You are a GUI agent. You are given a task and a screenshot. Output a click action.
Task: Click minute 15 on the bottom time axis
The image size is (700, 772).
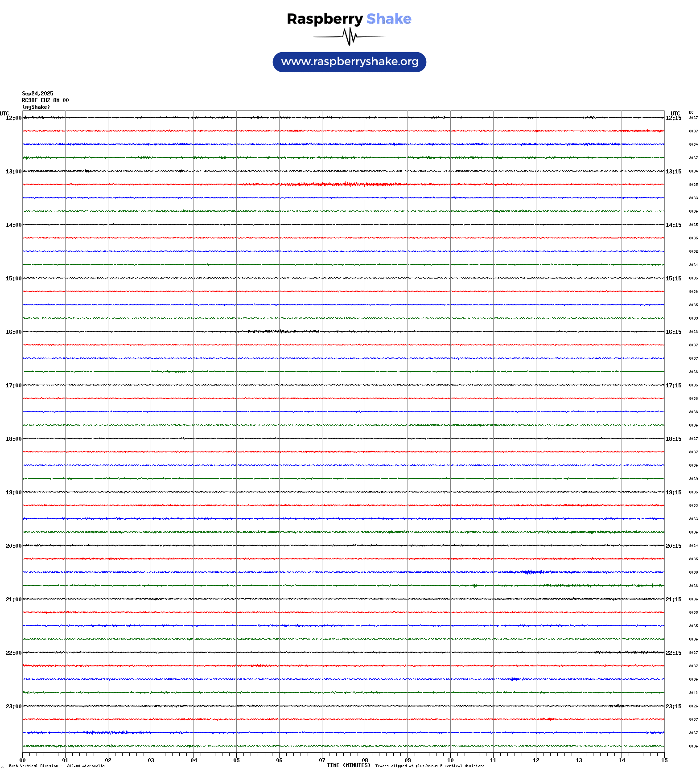click(664, 760)
